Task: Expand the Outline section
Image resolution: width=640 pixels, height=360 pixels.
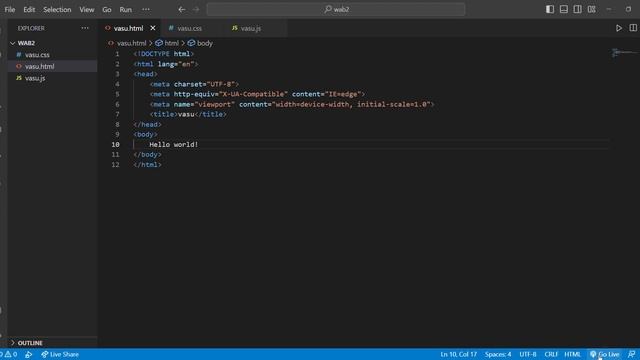Action: (x=30, y=343)
